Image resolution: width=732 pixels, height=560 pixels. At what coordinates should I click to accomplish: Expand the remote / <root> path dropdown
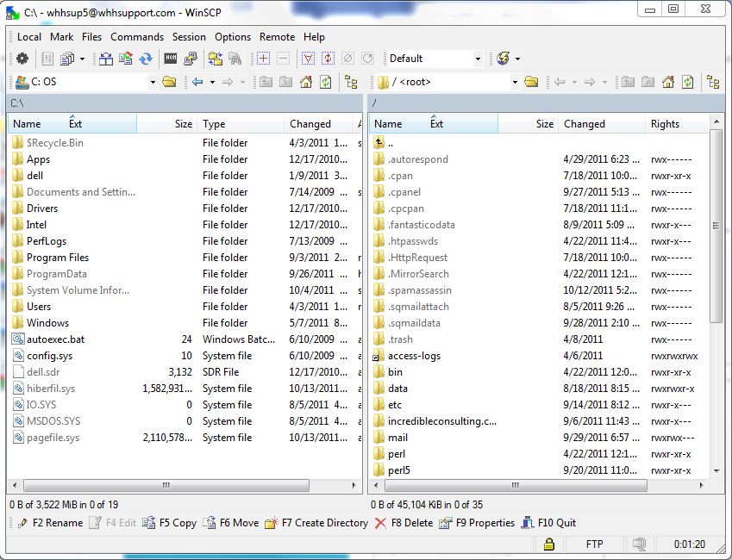pyautogui.click(x=515, y=83)
